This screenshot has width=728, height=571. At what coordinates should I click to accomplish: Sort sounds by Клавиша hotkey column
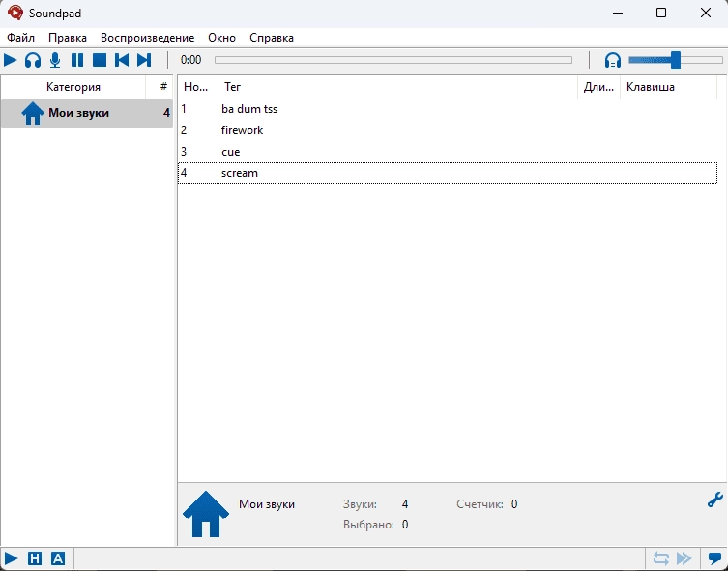(669, 87)
